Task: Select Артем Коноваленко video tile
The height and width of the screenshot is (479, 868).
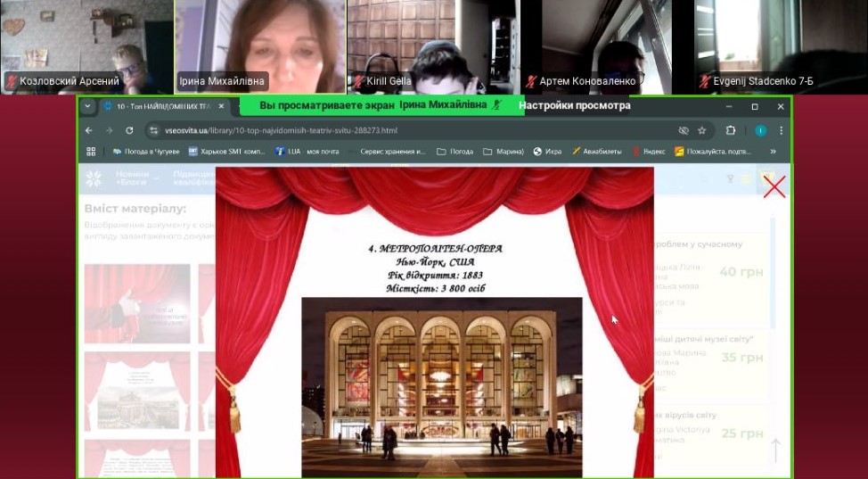Action: coord(607,46)
